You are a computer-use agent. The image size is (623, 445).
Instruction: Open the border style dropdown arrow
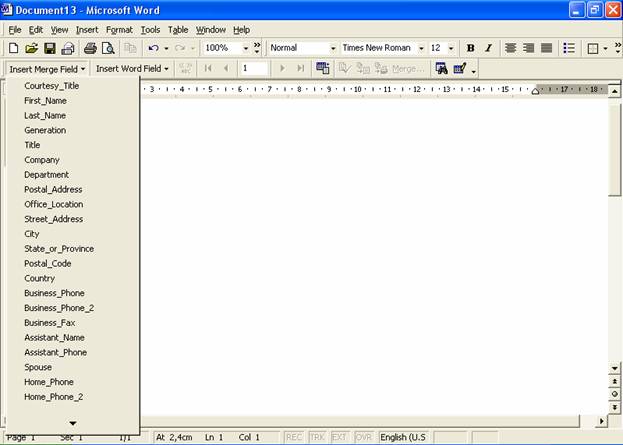click(x=605, y=48)
